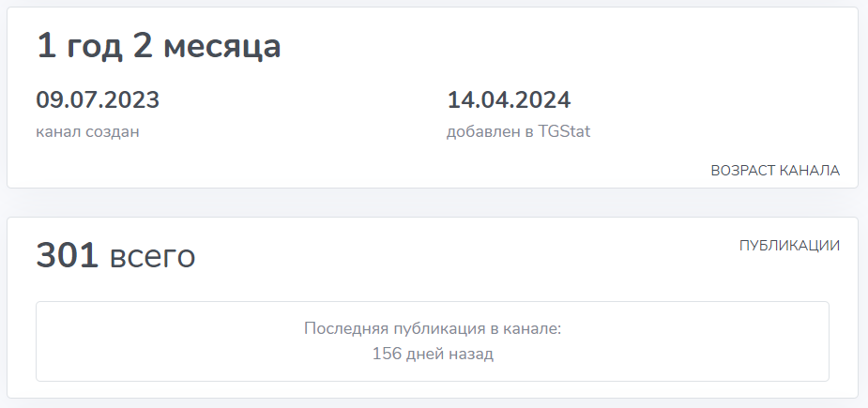Click the date 14.04.2024
Image resolution: width=868 pixels, height=408 pixels.
point(509,99)
